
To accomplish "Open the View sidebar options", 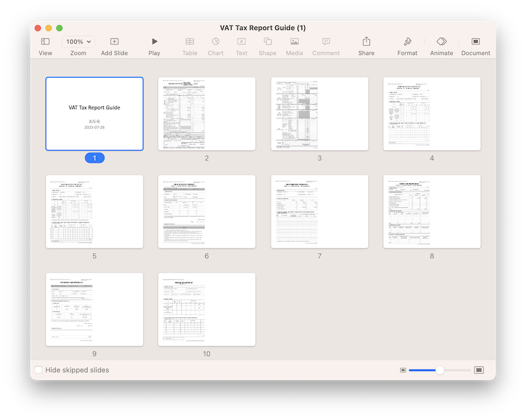I will point(46,41).
